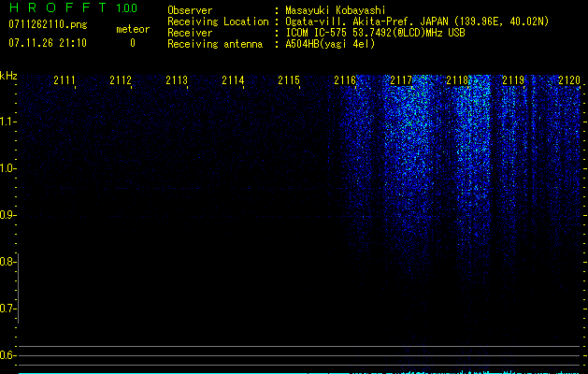Click the 2119 time marker
The width and height of the screenshot is (588, 374).
click(513, 79)
